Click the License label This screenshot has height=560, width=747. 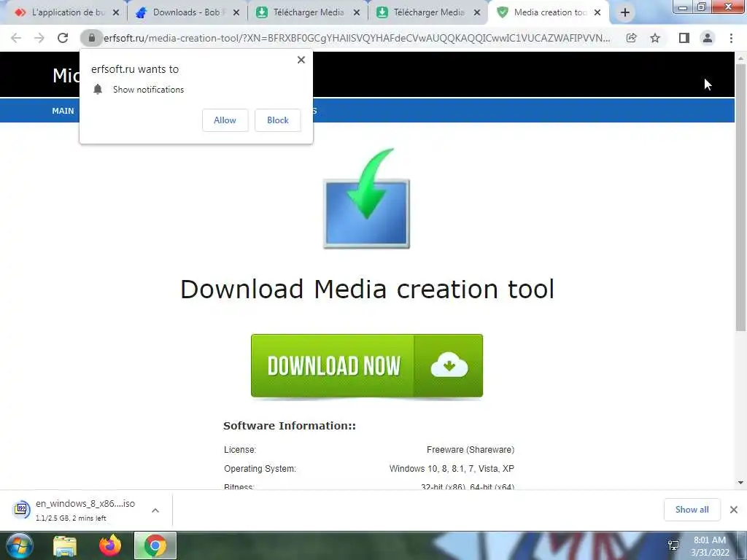239,449
